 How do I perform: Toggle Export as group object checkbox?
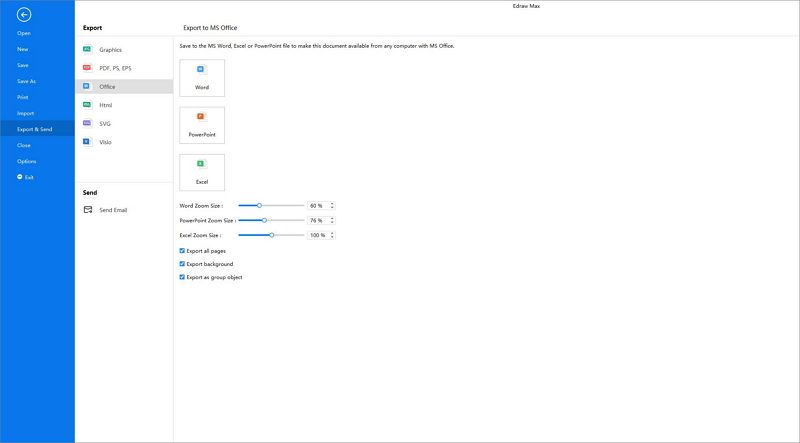182,277
